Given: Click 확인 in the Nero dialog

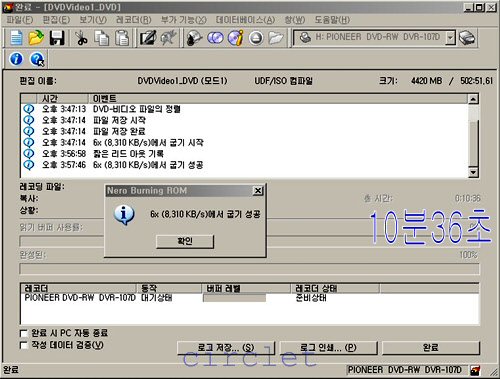Looking at the screenshot, I should (185, 241).
